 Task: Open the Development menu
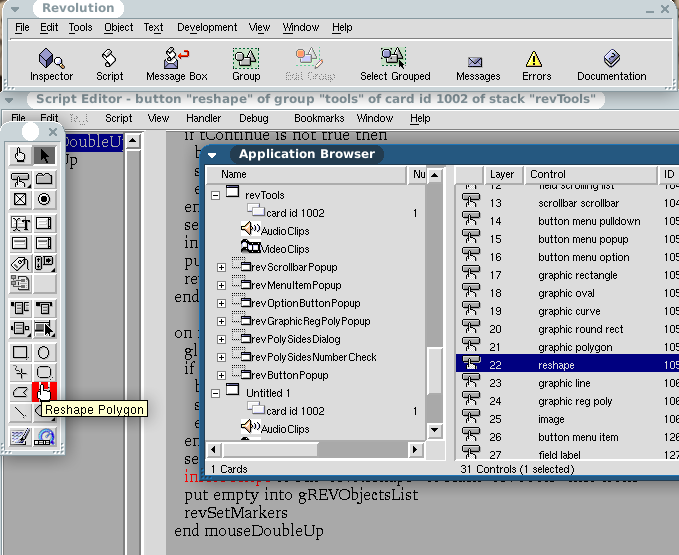click(207, 28)
